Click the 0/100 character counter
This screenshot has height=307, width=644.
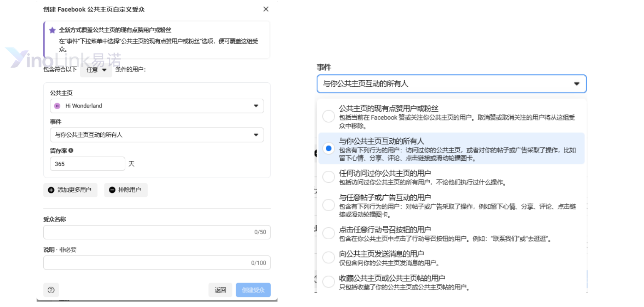click(258, 263)
